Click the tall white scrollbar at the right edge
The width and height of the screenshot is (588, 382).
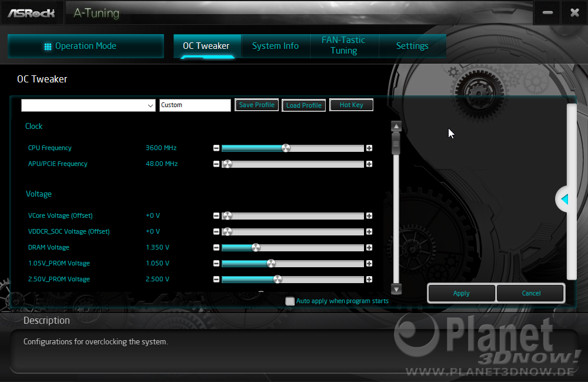point(572,192)
